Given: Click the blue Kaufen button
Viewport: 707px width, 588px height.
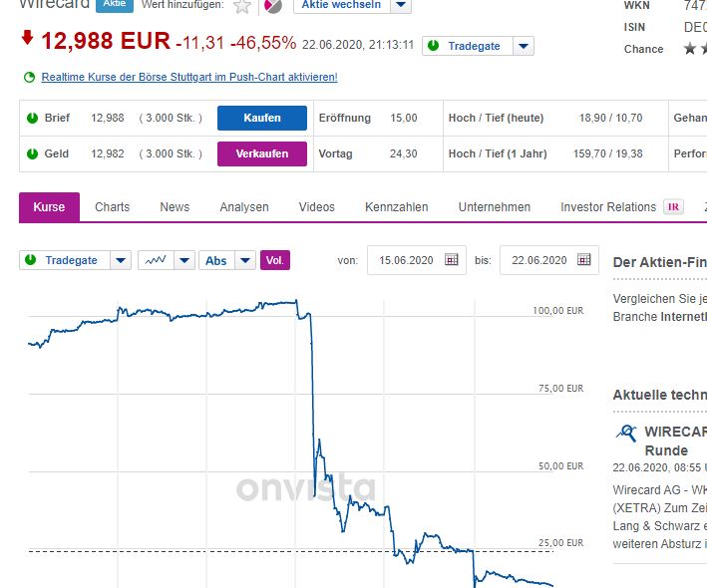Looking at the screenshot, I should pyautogui.click(x=262, y=118).
